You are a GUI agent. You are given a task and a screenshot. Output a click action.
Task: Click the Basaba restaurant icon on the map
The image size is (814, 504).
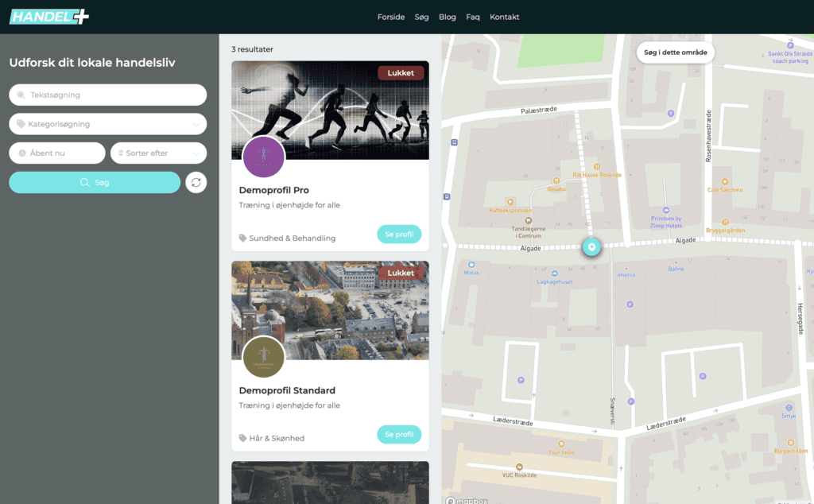556,181
